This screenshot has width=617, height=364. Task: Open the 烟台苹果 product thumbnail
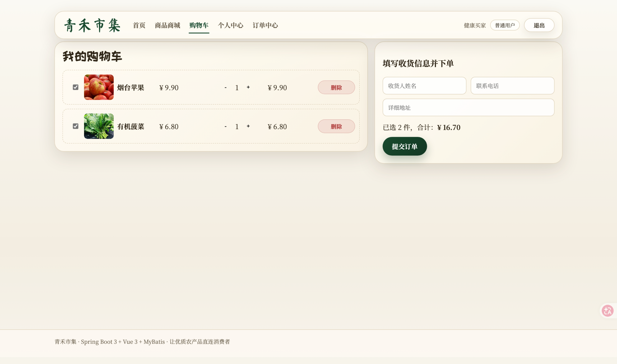tap(99, 87)
